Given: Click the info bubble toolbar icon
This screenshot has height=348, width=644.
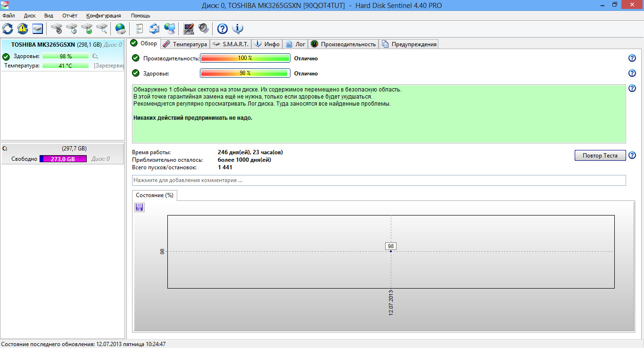Looking at the screenshot, I should click(238, 29).
